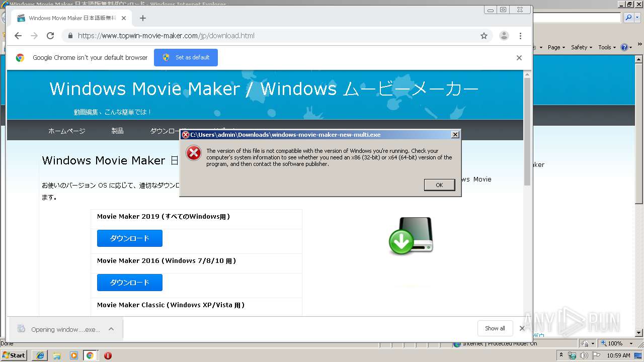
Task: Open the ホームページ nav item
Action: point(67,131)
